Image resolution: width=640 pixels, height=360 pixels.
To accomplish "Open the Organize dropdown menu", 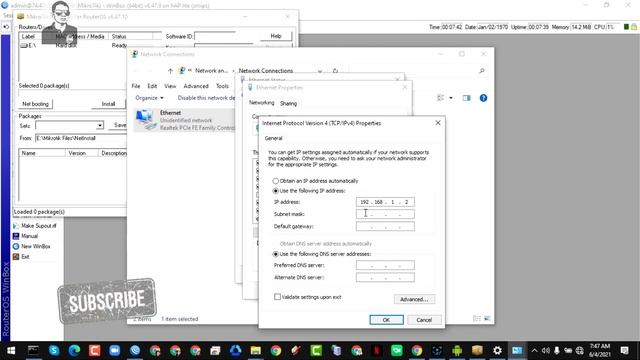I will tap(149, 98).
